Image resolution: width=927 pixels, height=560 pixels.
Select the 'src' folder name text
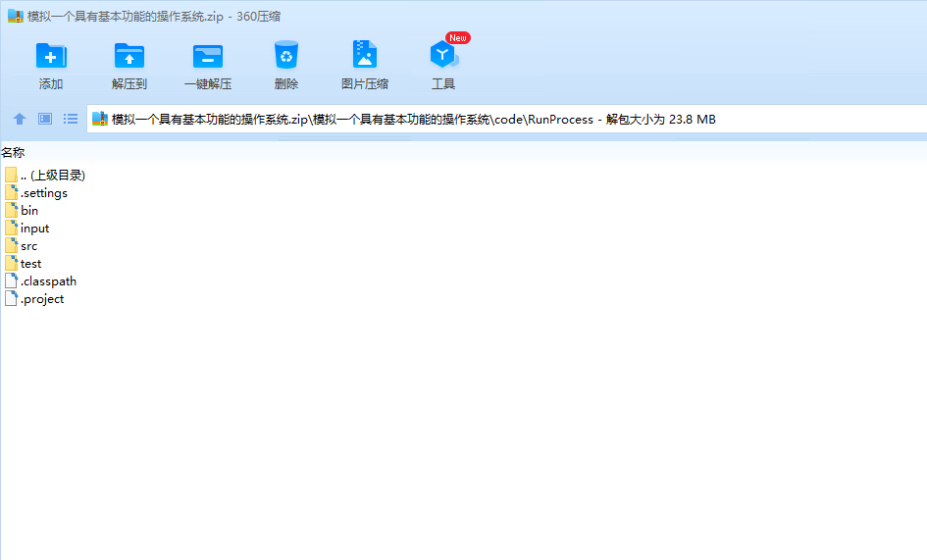[28, 246]
